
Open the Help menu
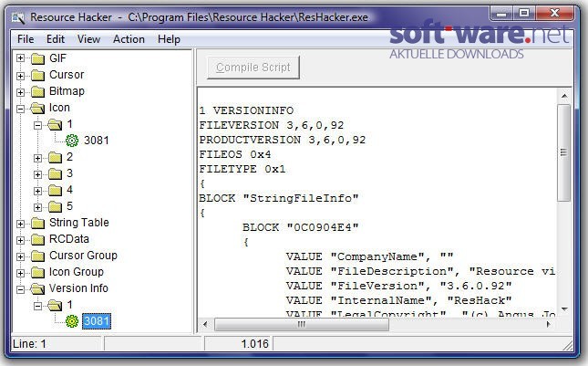(x=169, y=39)
